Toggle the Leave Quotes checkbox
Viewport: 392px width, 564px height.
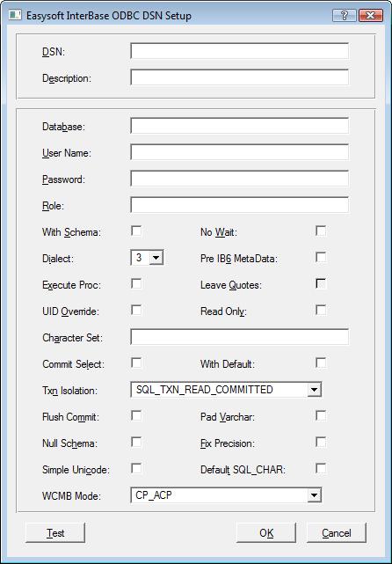pos(321,284)
